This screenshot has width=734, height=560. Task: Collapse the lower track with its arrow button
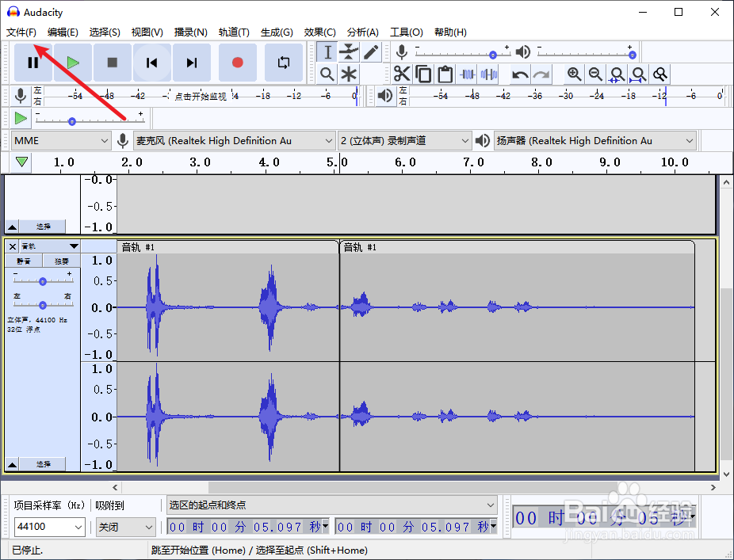tap(13, 464)
